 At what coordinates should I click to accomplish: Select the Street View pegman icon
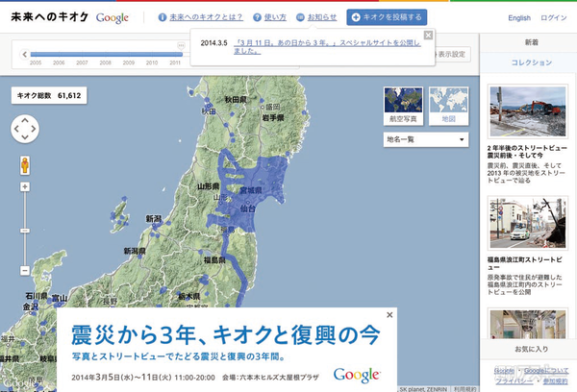25,165
